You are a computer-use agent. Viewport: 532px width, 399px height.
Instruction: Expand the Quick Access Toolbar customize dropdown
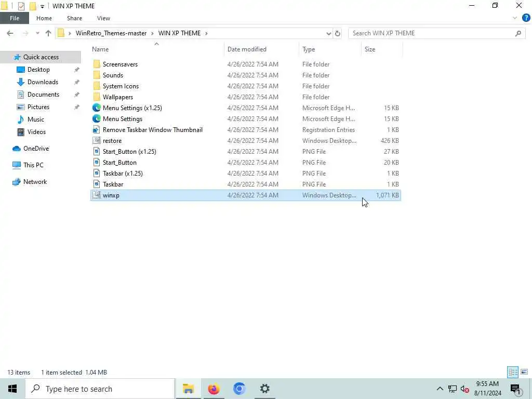(42, 6)
